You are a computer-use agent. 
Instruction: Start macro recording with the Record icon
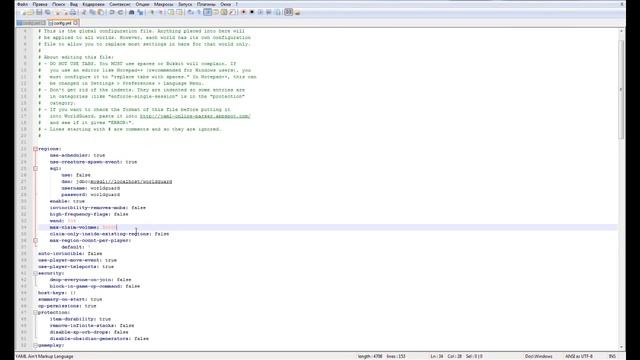pos(243,12)
